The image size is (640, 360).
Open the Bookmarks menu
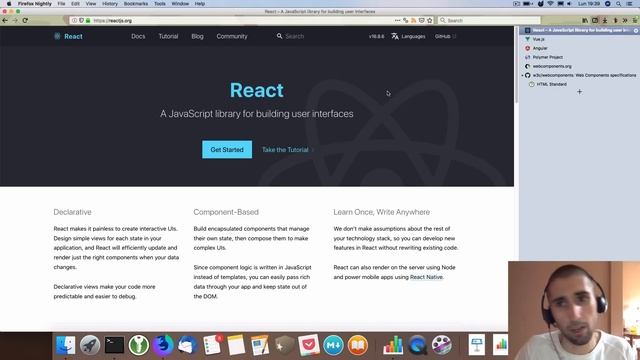point(136,4)
